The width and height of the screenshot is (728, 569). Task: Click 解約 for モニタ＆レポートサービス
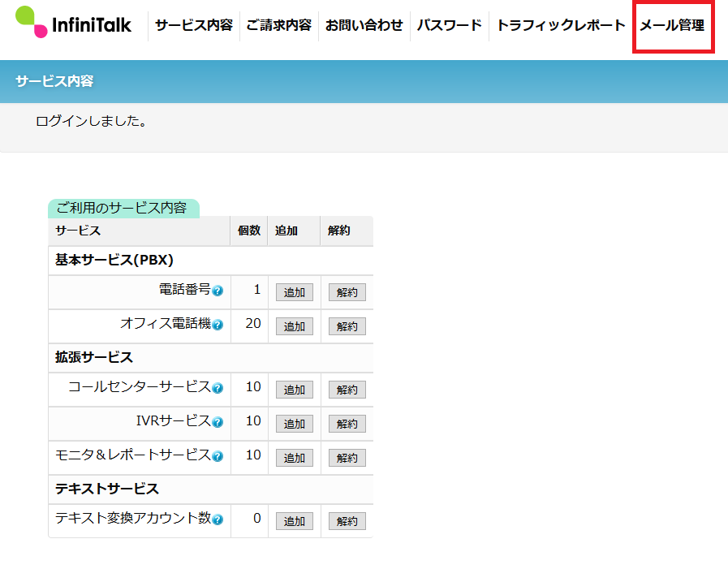click(347, 458)
